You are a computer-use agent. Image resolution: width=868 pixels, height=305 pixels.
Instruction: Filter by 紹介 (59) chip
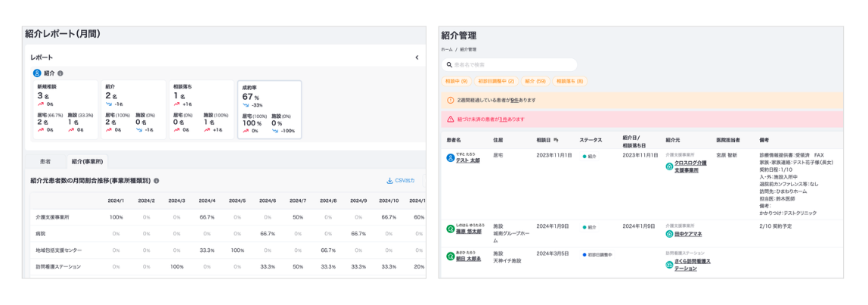[535, 81]
